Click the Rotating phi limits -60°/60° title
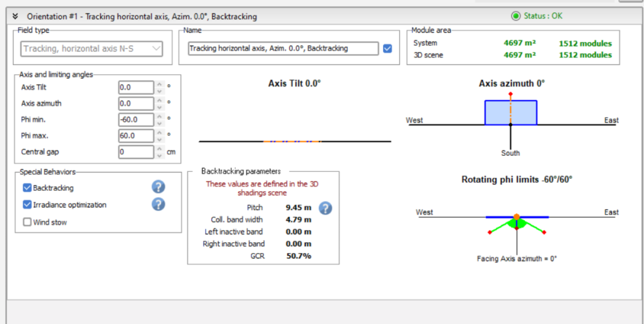Viewport: 644px width, 324px height. (516, 180)
